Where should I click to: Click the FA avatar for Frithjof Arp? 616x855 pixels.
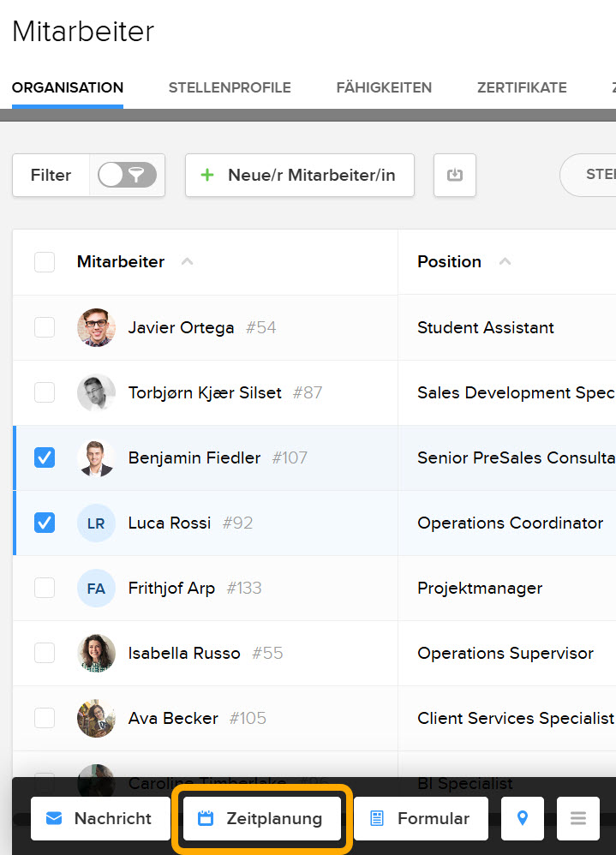(x=96, y=588)
